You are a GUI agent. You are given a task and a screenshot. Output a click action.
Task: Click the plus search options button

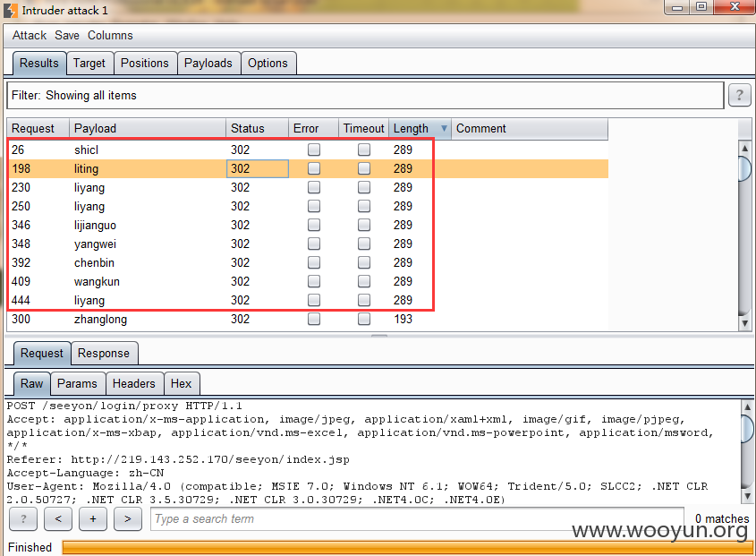point(93,518)
